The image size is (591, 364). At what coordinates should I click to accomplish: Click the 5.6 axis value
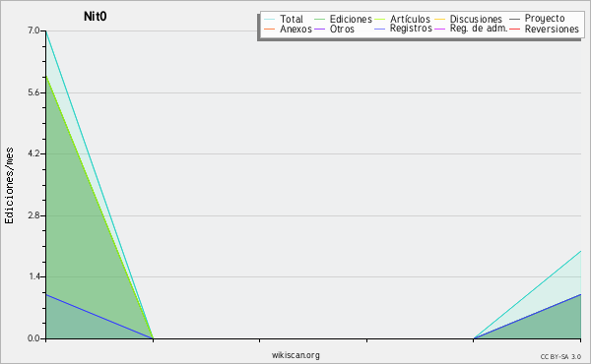click(x=33, y=92)
